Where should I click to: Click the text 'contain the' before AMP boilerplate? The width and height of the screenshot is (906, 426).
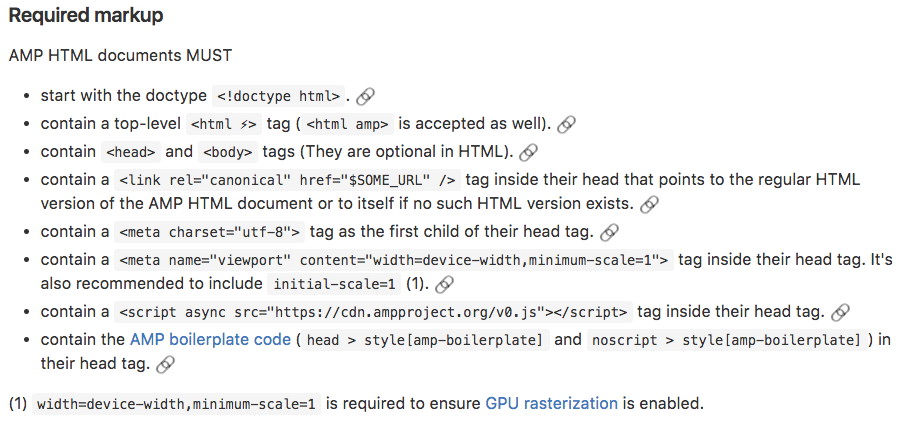(83, 339)
